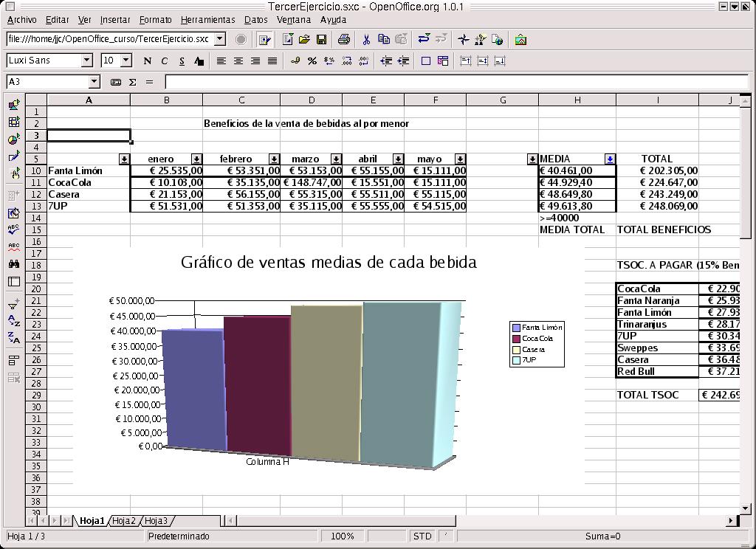The height and width of the screenshot is (549, 756).
Task: Click the Sum sigma icon
Action: click(x=133, y=83)
